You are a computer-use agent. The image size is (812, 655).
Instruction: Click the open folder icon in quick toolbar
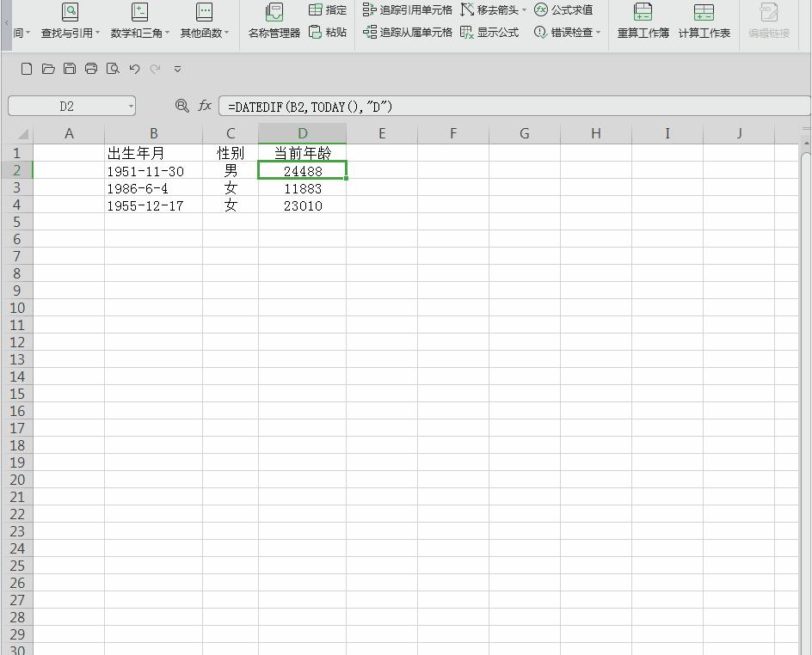tap(48, 69)
